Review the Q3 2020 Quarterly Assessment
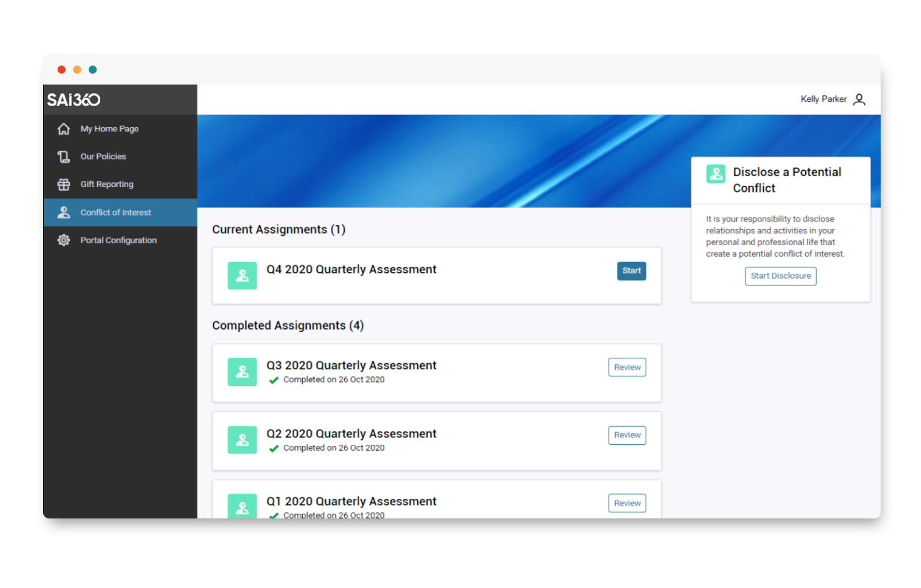Viewport: 921px width, 588px height. tap(627, 367)
